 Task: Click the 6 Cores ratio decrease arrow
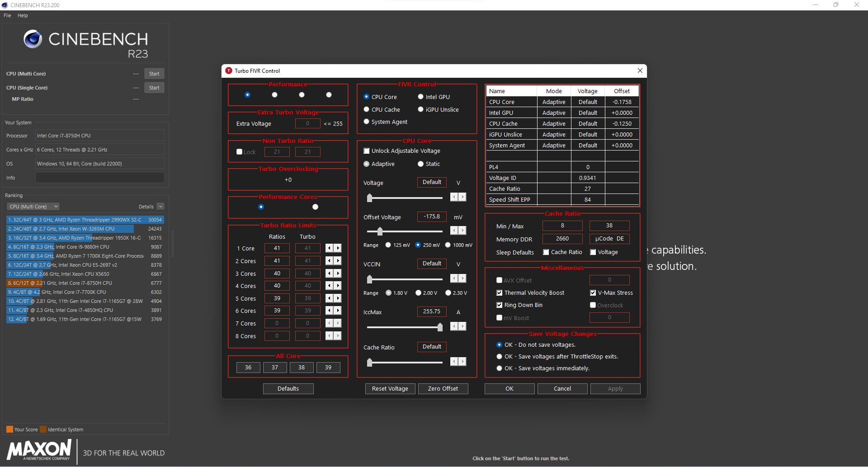[x=329, y=311]
